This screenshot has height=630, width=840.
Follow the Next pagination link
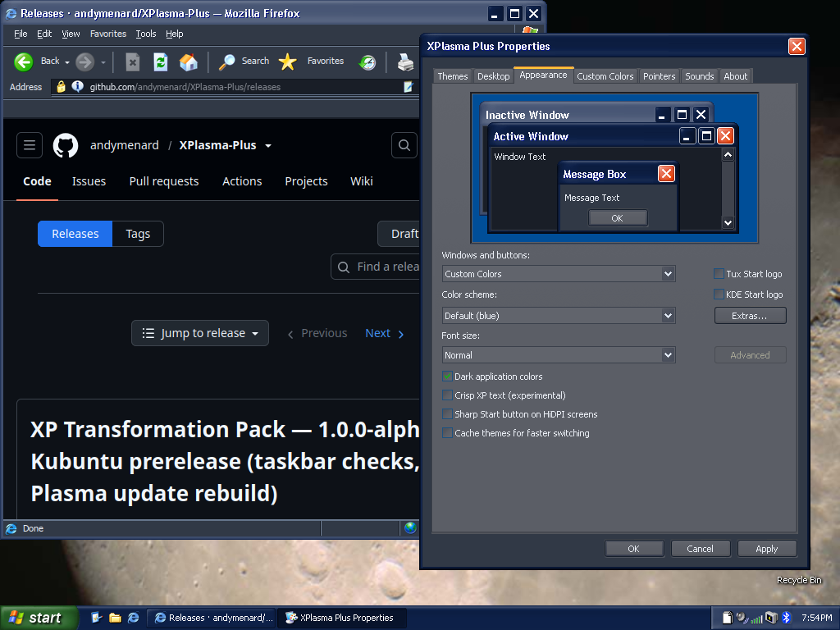(x=384, y=333)
